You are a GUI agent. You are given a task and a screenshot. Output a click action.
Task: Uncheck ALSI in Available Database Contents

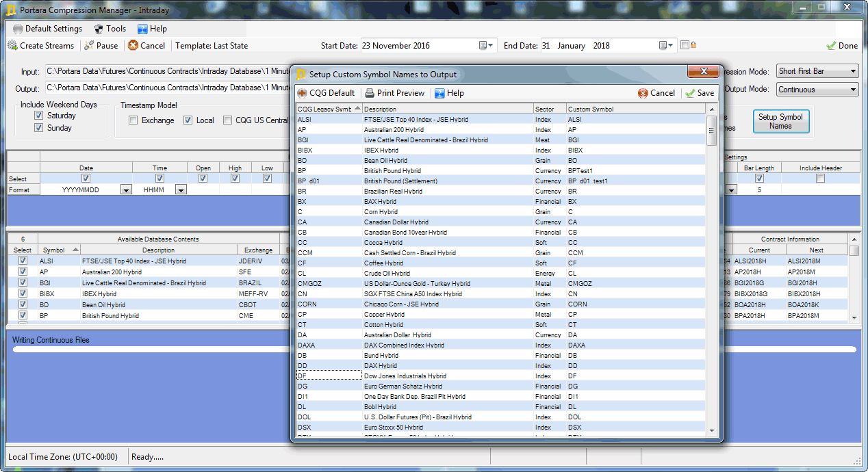23,261
